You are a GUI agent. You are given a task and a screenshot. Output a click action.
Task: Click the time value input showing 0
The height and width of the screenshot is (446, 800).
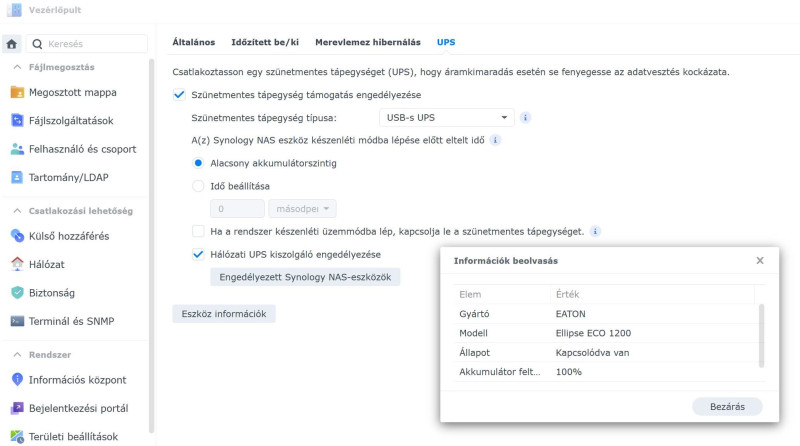237,209
